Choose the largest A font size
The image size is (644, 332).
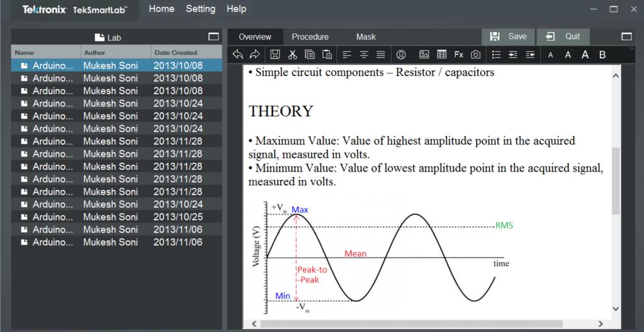tap(585, 55)
